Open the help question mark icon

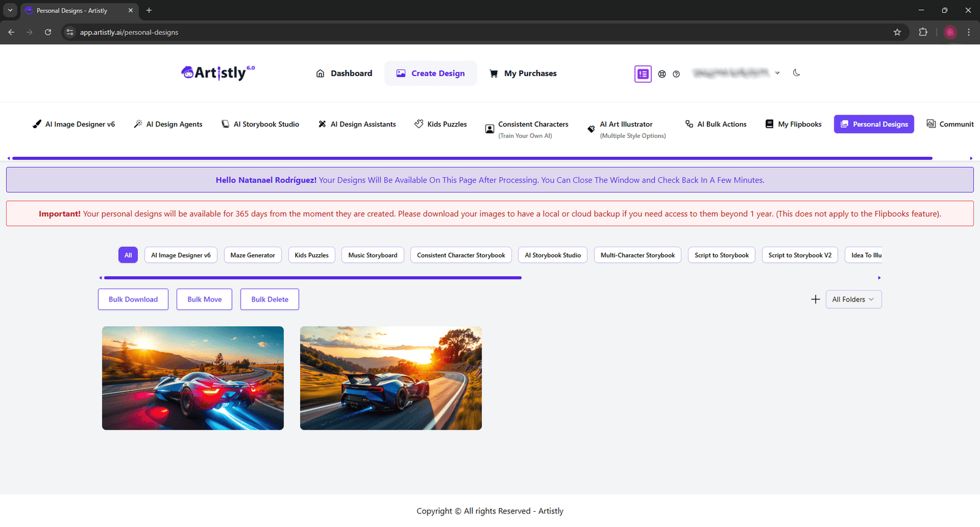click(676, 74)
